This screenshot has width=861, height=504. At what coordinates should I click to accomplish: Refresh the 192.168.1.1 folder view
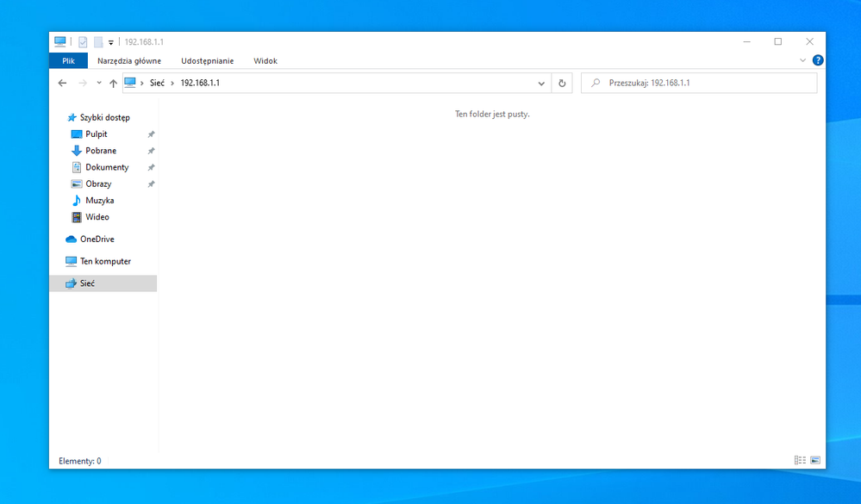tap(562, 83)
